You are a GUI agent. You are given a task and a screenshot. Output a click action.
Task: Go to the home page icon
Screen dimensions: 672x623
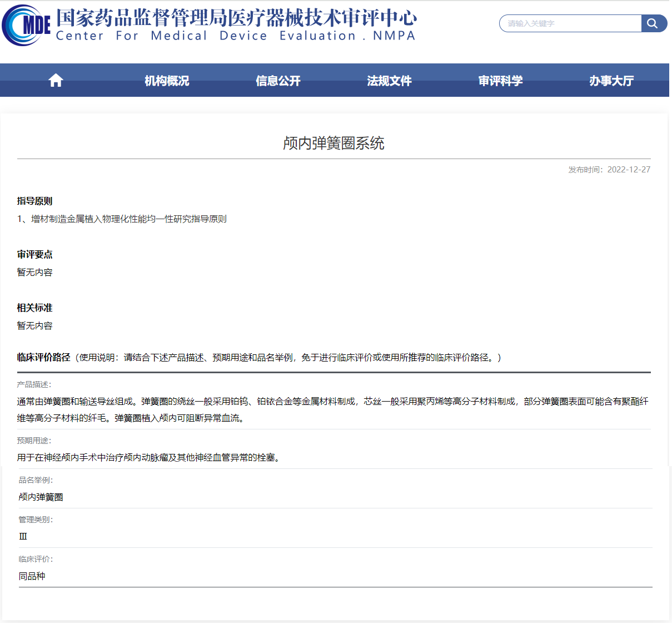tap(56, 81)
